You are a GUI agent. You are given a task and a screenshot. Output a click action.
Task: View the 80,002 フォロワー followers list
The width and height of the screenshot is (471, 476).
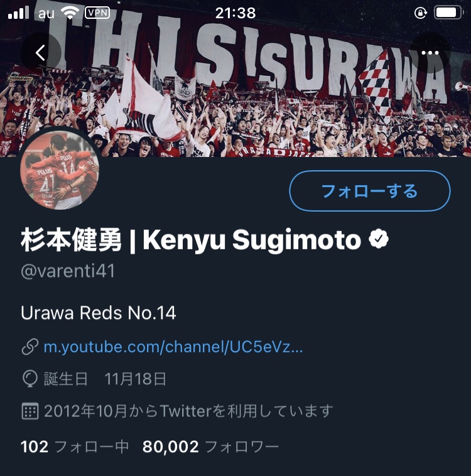pos(210,446)
